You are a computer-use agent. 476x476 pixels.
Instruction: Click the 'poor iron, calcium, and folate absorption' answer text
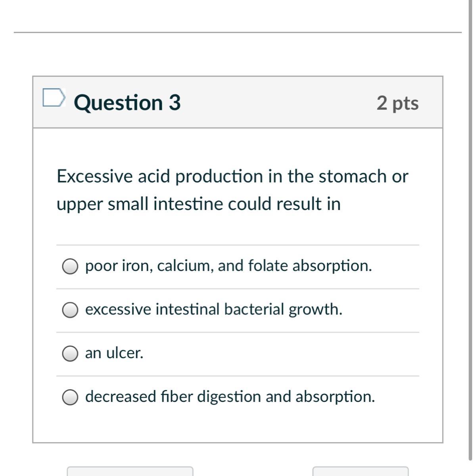[x=228, y=266]
